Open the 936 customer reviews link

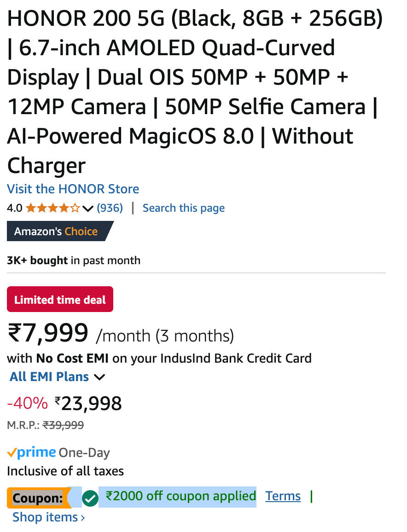pos(110,208)
